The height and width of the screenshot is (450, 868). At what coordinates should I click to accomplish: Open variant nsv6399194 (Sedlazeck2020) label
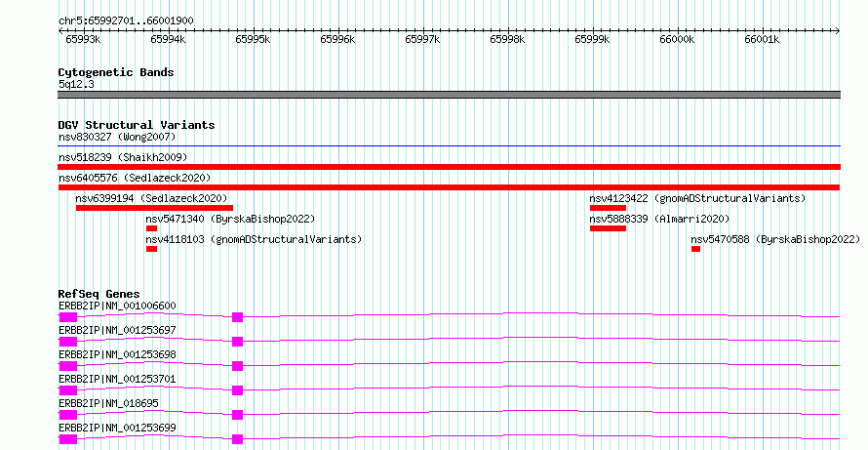[x=151, y=198]
